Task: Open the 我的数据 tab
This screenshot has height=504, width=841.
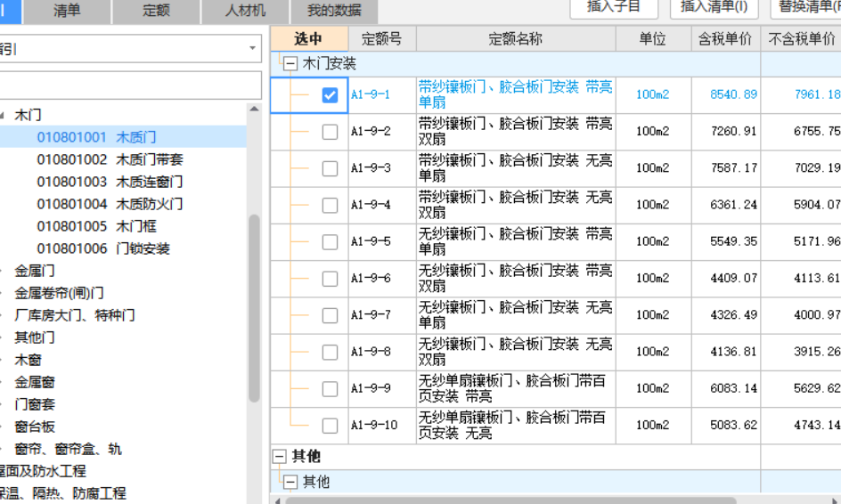Action: coord(334,11)
